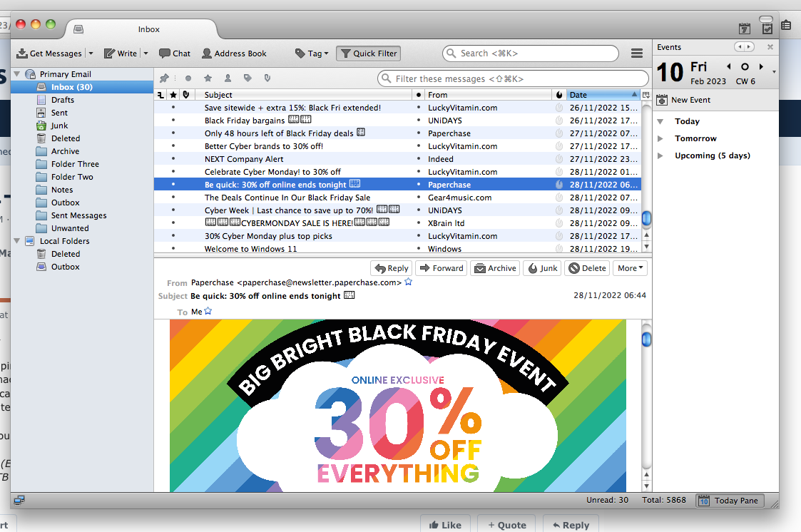Screen dimensions: 801x532
Task: Collapse the Local Folders tree
Action: click(17, 241)
